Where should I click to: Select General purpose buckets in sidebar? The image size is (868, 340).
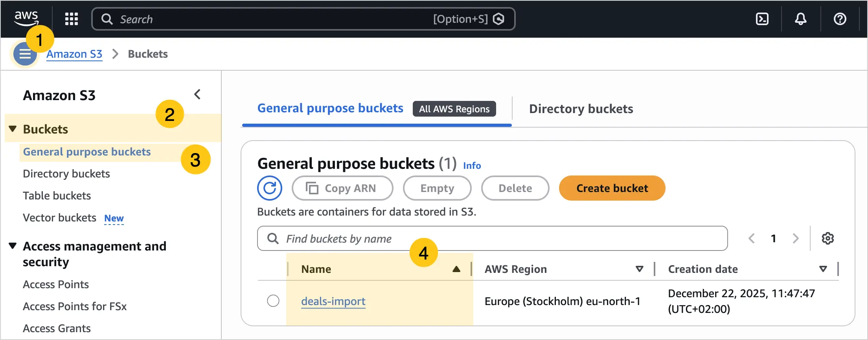tap(87, 152)
